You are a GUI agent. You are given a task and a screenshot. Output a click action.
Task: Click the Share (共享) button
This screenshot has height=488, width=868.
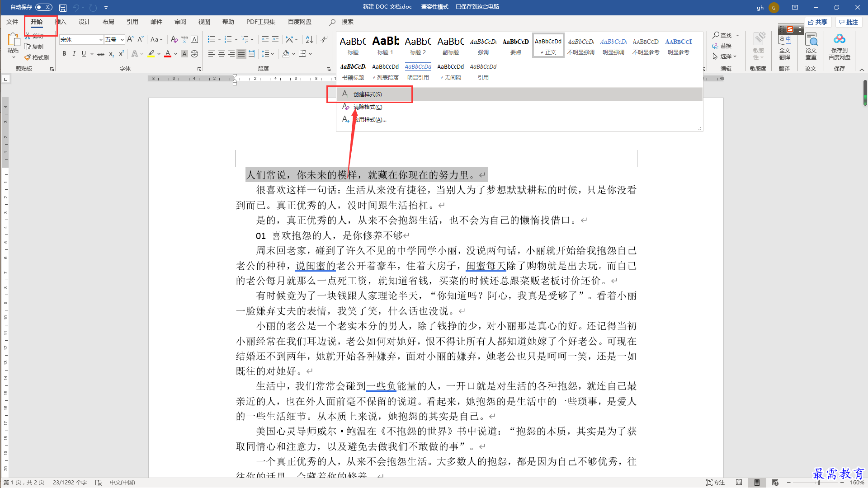point(818,22)
